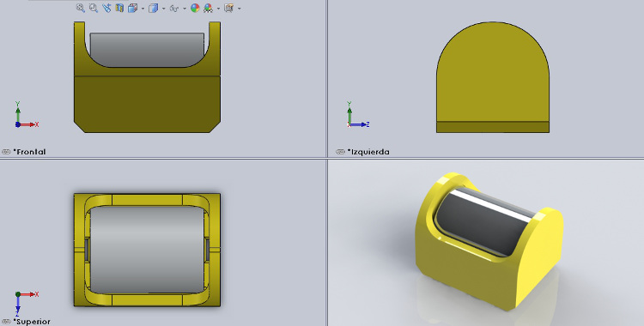Screen dimensions: 644x326
Task: Click the link icon beside *Izquierda
Action: (341, 152)
